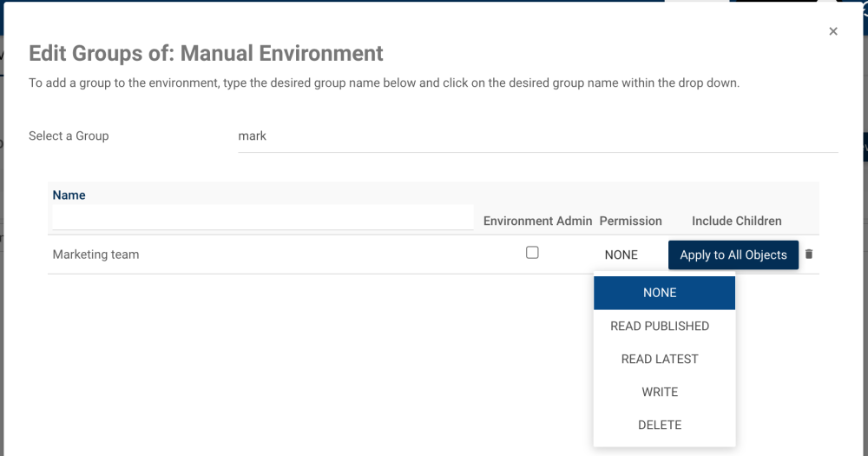Click the instruction text about adding groups
This screenshot has height=456, width=868.
[384, 83]
